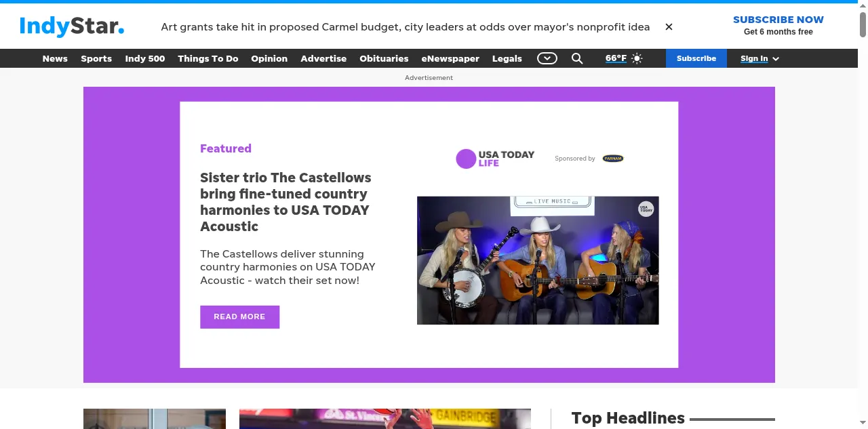Open the Indy 500 section
This screenshot has width=868, height=429.
point(145,58)
